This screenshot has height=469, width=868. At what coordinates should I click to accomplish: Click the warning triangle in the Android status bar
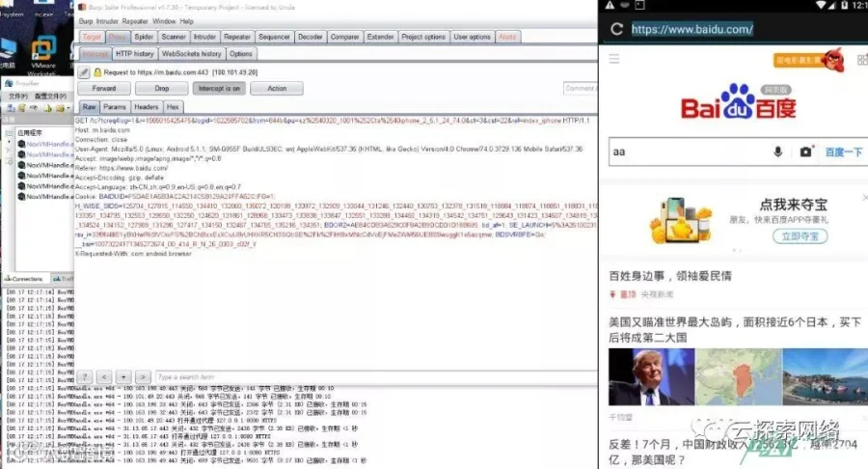pyautogui.click(x=610, y=5)
